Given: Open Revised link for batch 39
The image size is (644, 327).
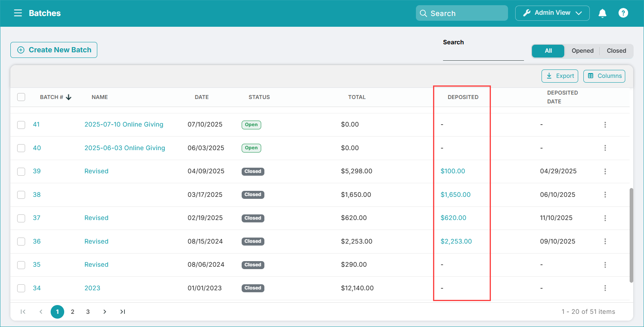Looking at the screenshot, I should coord(96,171).
